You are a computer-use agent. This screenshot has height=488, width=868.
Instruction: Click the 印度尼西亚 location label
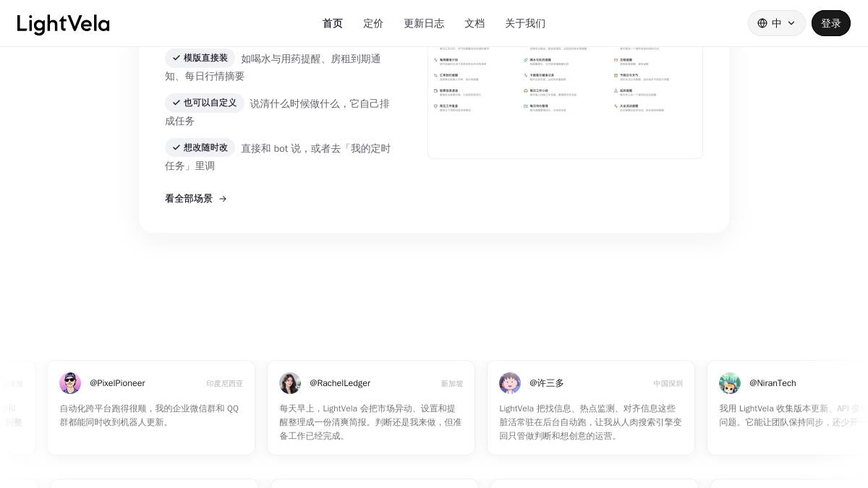(x=224, y=384)
